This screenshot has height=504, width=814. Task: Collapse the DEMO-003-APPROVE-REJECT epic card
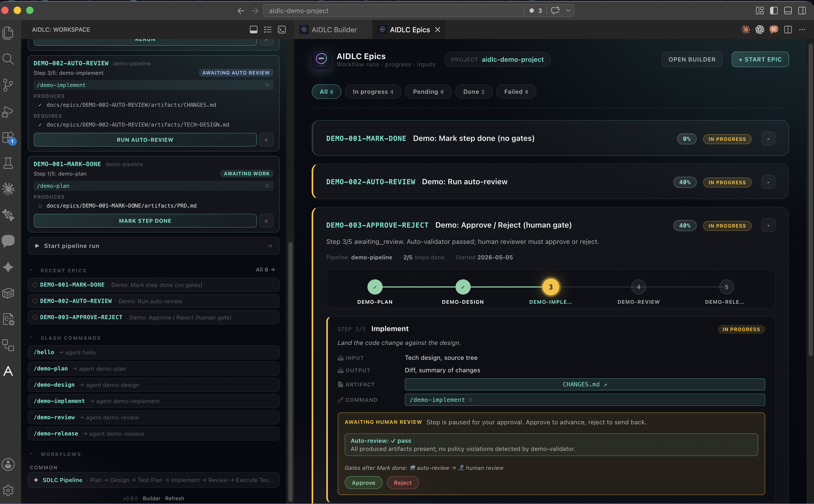(x=768, y=225)
